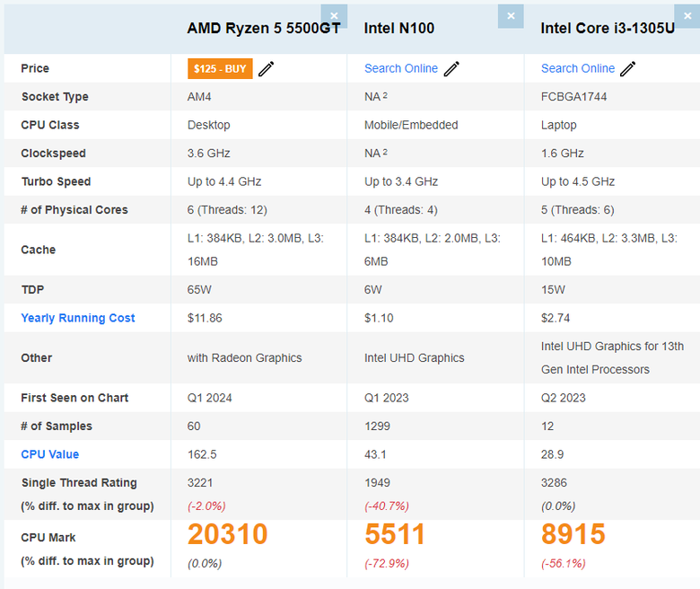Edit price pencil icon for Core i3-1305U
Image resolution: width=700 pixels, height=589 pixels.
(x=627, y=69)
